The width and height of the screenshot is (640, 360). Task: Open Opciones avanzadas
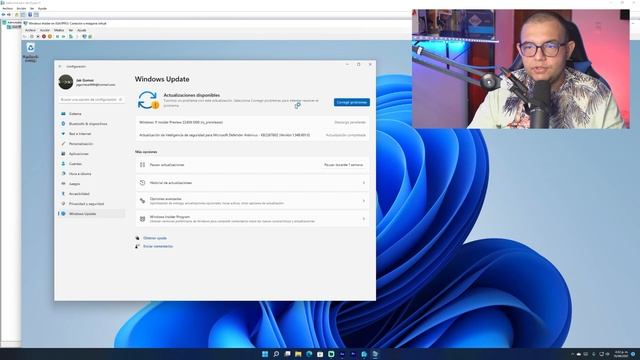(x=252, y=201)
